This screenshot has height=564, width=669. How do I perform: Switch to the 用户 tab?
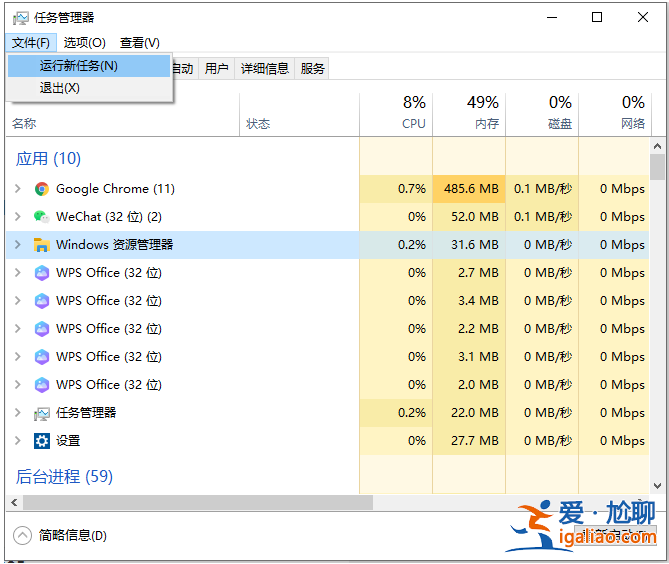coord(216,68)
